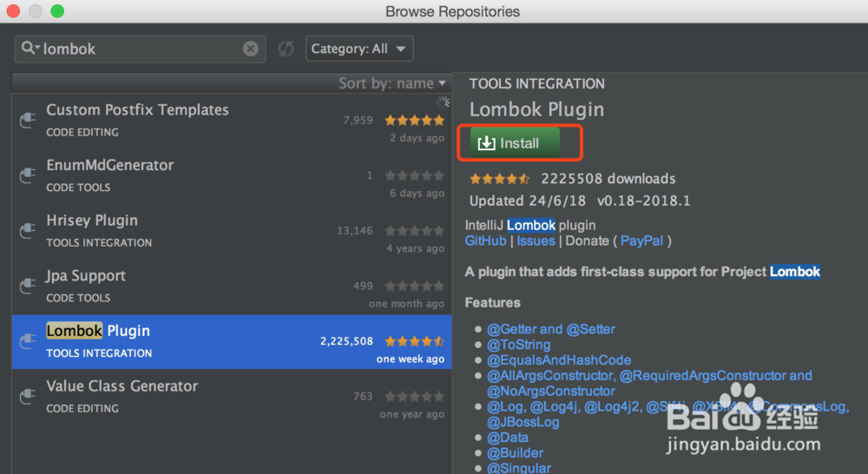Select EnumMdGenerator in the list
Image resolution: width=868 pixels, height=474 pixels.
pyautogui.click(x=232, y=176)
